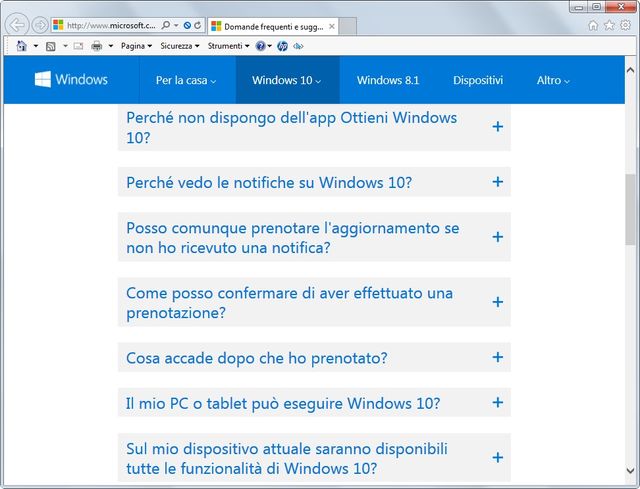The height and width of the screenshot is (489, 640).
Task: Open the address bar autocomplete dropdown arrow
Action: (x=176, y=25)
